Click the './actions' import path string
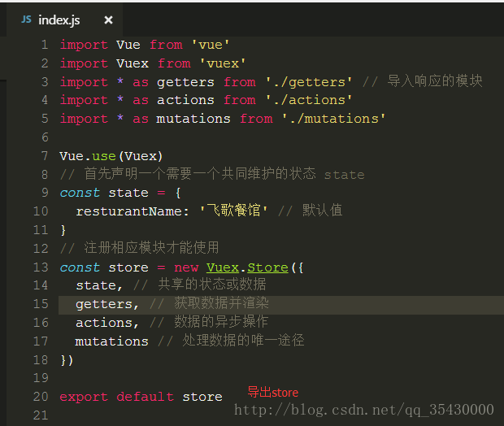Viewport: 504px width, 426px height. [x=309, y=101]
